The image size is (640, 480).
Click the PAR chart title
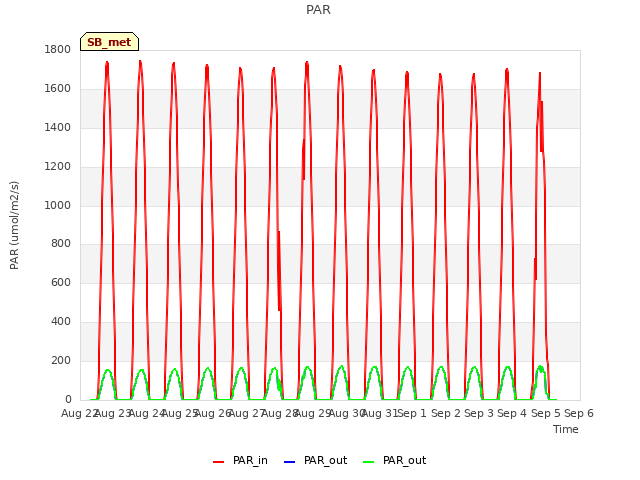318,9
